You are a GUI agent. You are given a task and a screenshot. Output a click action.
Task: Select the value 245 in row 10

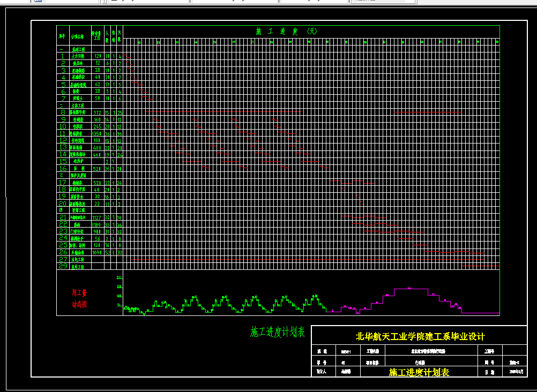point(97,127)
